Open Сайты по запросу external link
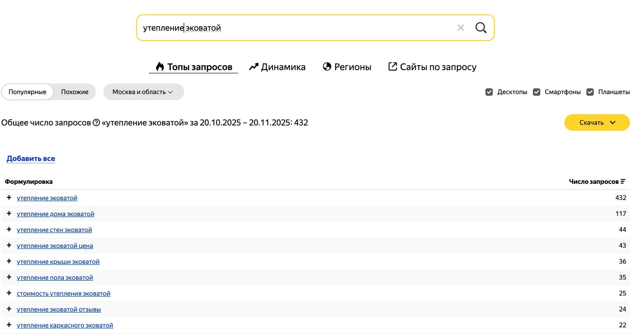Viewport: 644px width, 334px height. click(432, 67)
